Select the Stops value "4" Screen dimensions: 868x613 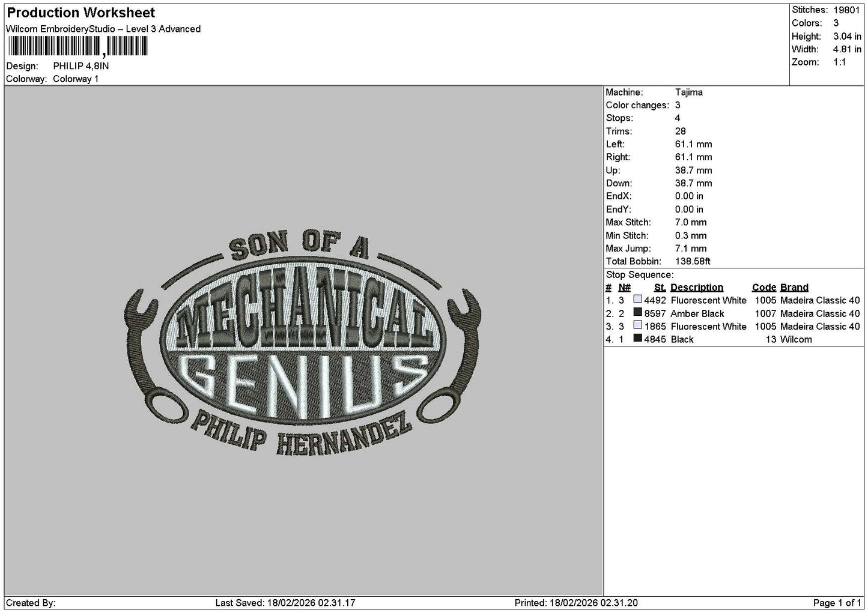point(678,118)
